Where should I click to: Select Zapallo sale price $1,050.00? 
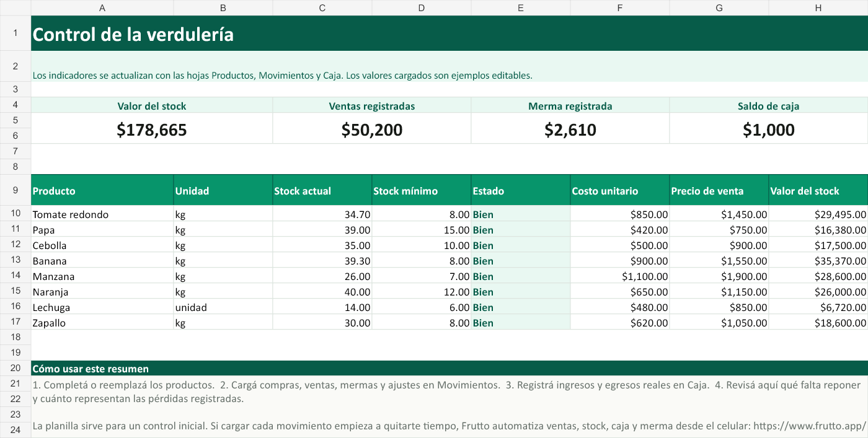pyautogui.click(x=719, y=322)
